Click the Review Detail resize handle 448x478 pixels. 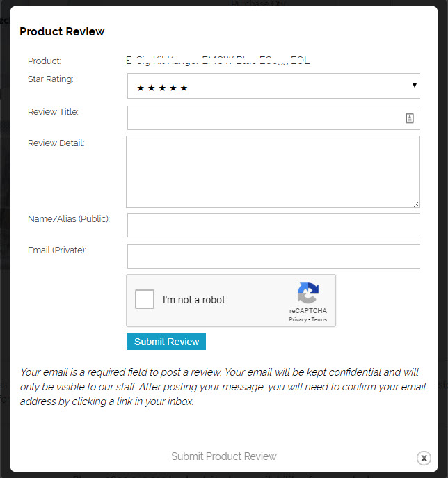pos(416,203)
